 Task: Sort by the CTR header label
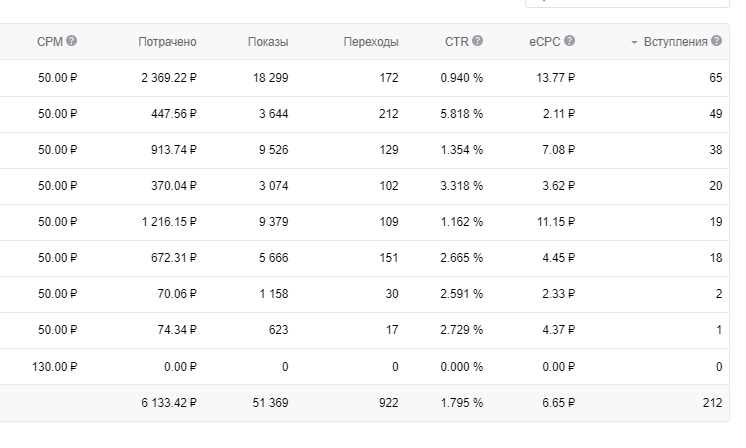coord(456,42)
